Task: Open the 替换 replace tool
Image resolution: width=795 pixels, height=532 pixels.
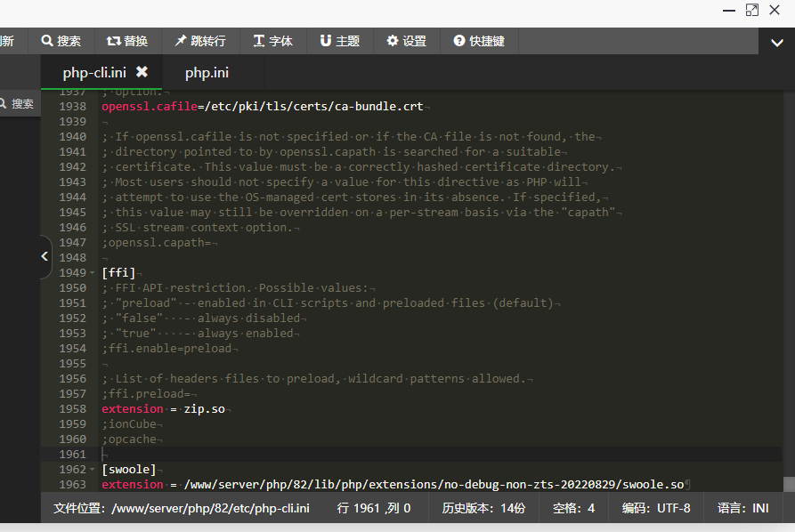Action: [128, 41]
